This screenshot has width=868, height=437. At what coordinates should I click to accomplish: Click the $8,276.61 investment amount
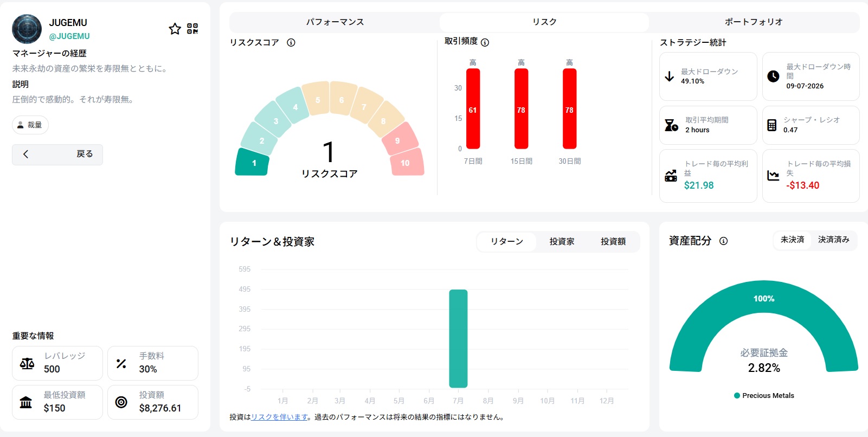160,408
